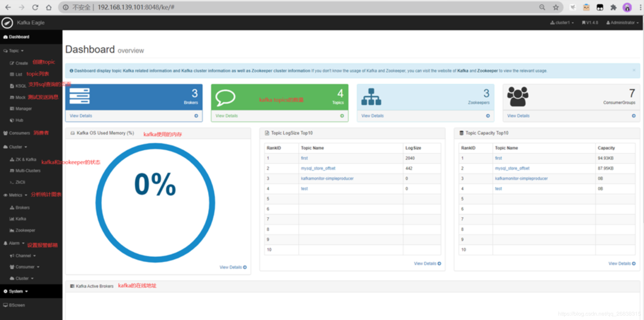Open Multi-Clusters page in sidebar
Screen dimensions: 644x320
tap(25, 170)
